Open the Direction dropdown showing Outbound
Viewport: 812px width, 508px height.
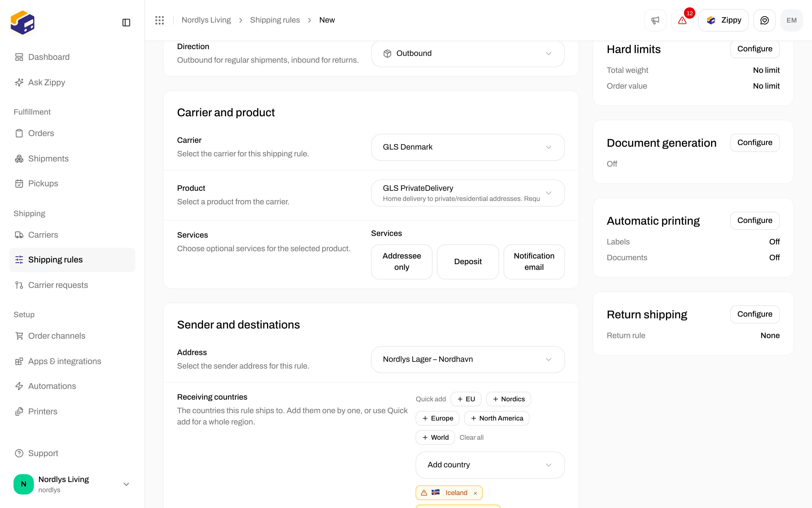[x=468, y=53]
